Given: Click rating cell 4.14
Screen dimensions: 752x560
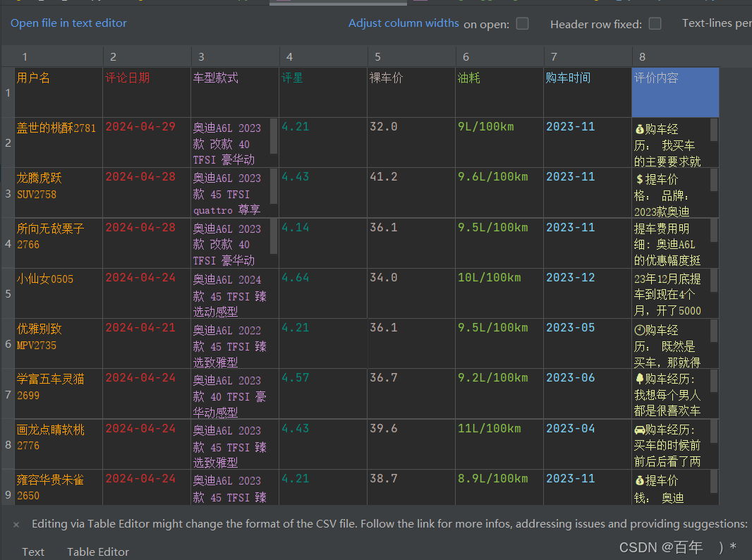Looking at the screenshot, I should coord(323,243).
